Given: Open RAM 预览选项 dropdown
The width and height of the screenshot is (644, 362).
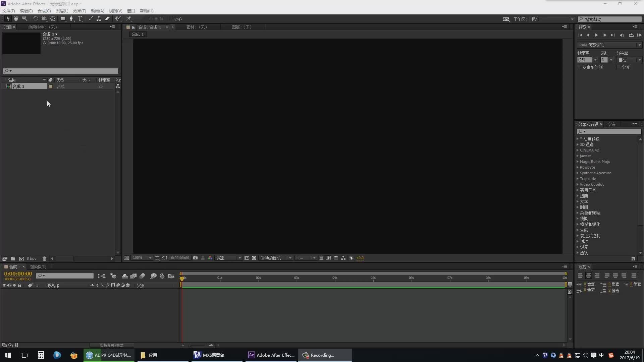Looking at the screenshot, I should (x=609, y=45).
